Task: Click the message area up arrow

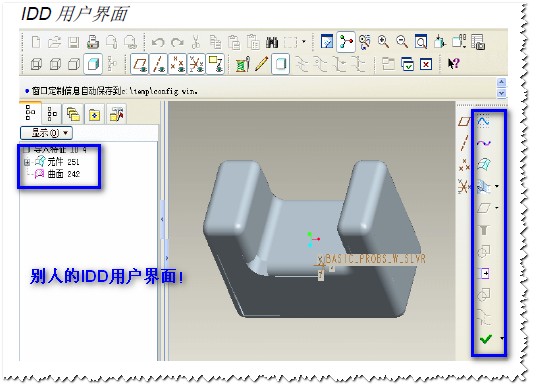Action: coord(501,83)
